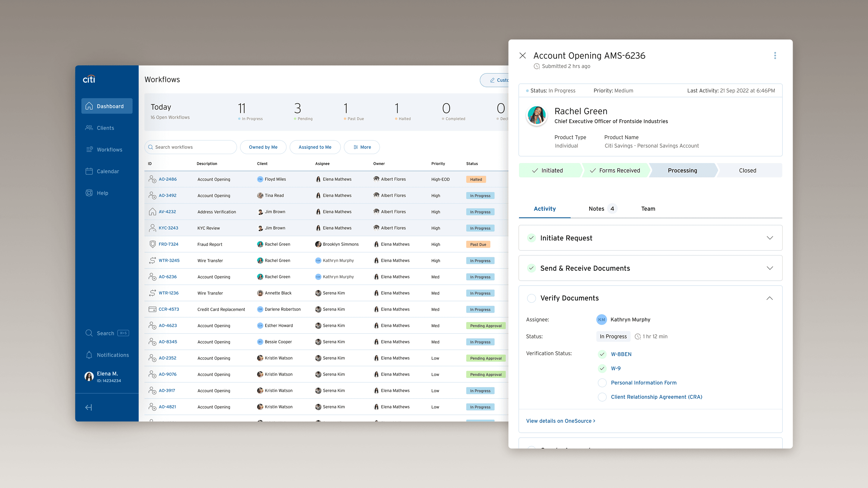Screen dimensions: 868x488
Task: Check the Client Relationship Agreement circle
Action: pyautogui.click(x=602, y=397)
